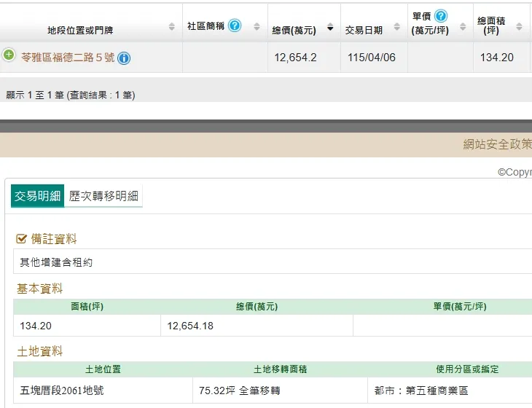Screen dimensions: 532x408
Task: Switch to 交易明細 tab
Action: click(x=37, y=196)
